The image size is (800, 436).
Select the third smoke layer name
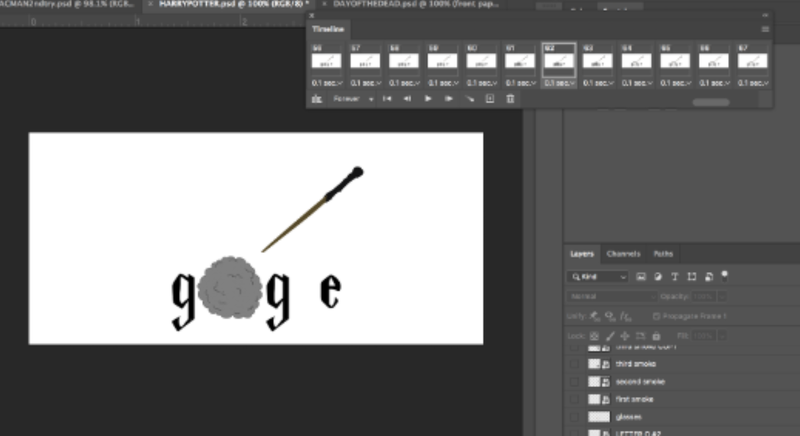pos(636,364)
